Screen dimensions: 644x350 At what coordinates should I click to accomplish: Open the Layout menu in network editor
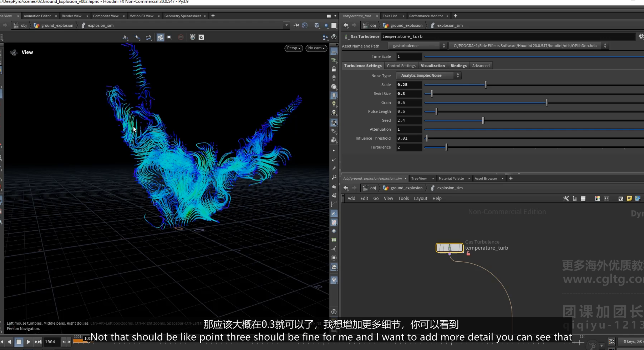420,199
